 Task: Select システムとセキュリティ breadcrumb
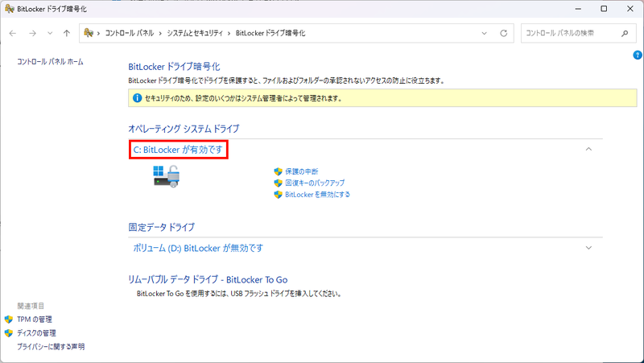pos(195,33)
